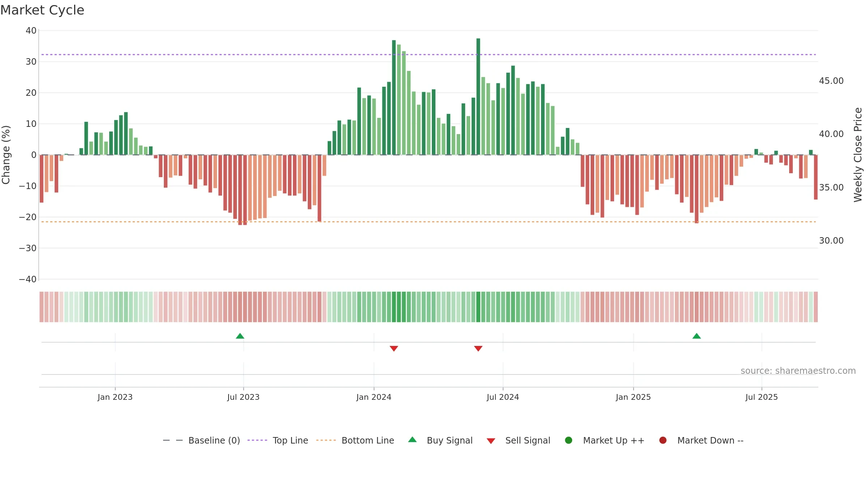This screenshot has height=488, width=868.
Task: Click the Jul 2025 axis label
Action: coord(762,397)
